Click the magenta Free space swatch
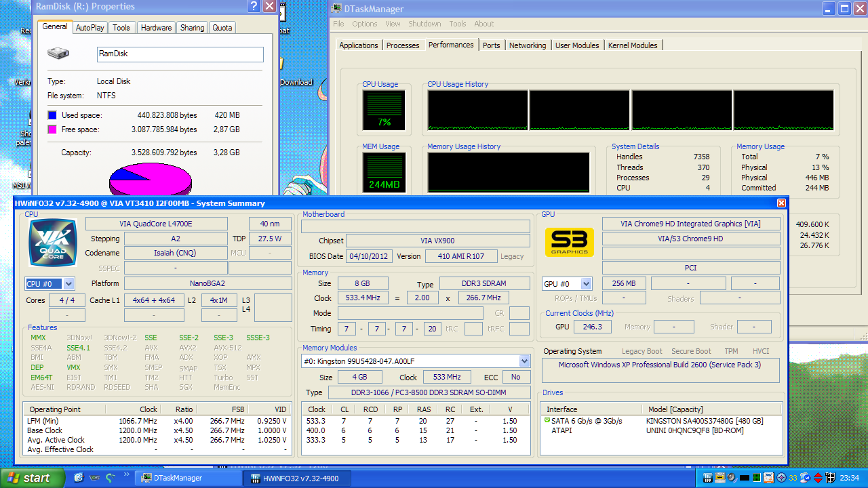This screenshot has width=868, height=488. tap(52, 129)
